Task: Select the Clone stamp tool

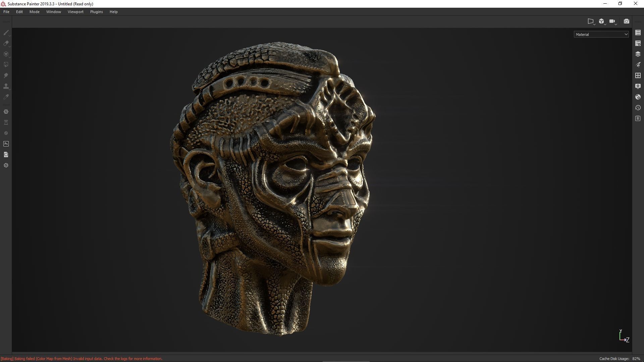Action: (x=6, y=86)
